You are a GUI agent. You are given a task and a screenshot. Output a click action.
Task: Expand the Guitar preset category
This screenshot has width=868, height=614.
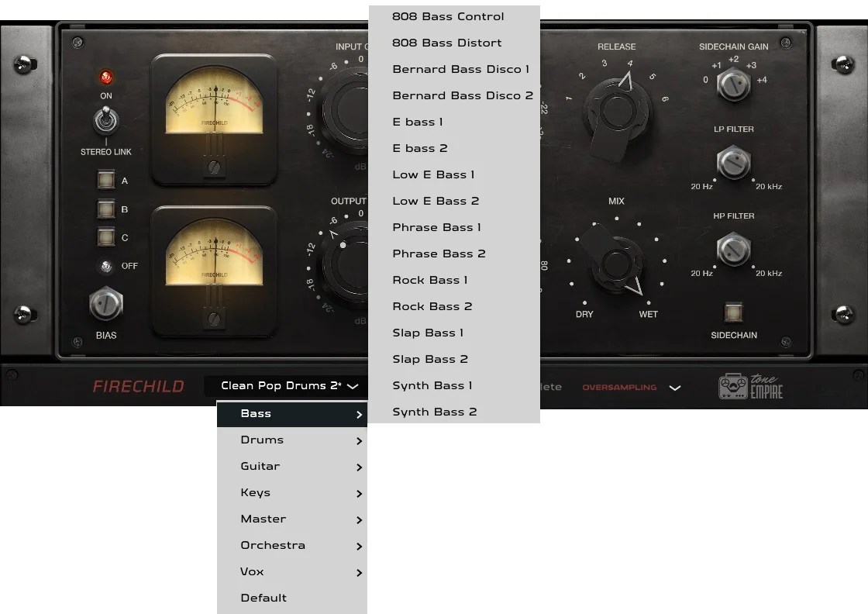[x=292, y=467]
